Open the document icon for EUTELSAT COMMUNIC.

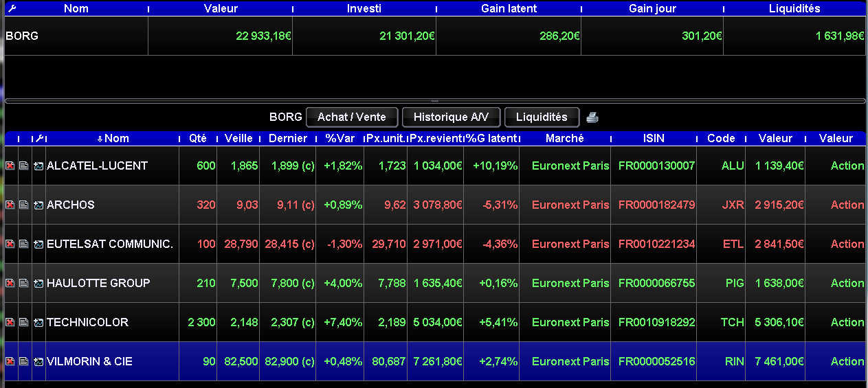[24, 244]
